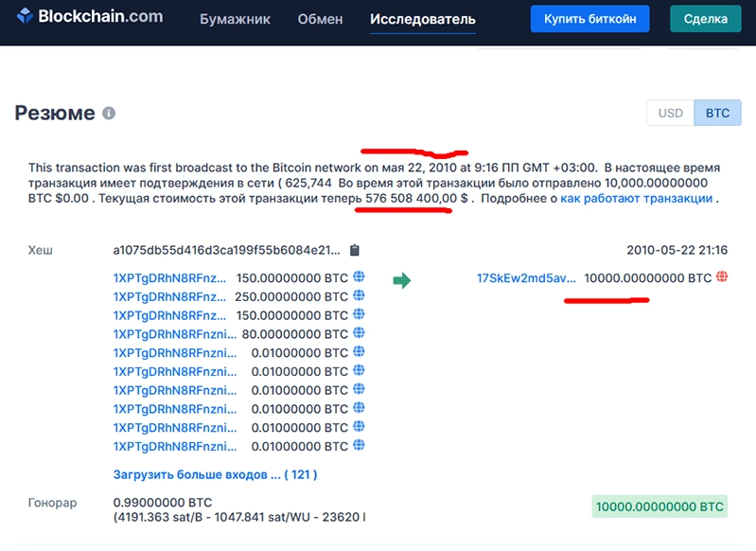Click the Сделка button
756x551 pixels.
pos(705,19)
